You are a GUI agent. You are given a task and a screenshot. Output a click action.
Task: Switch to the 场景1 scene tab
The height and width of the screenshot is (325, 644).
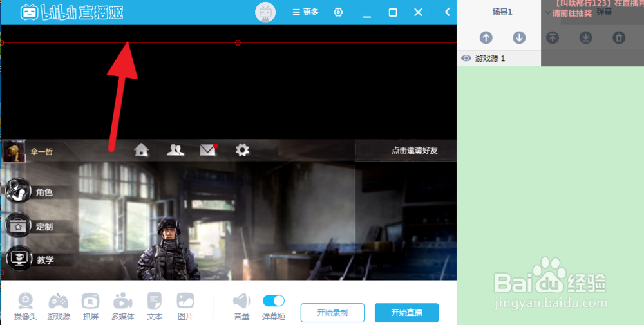pyautogui.click(x=502, y=12)
